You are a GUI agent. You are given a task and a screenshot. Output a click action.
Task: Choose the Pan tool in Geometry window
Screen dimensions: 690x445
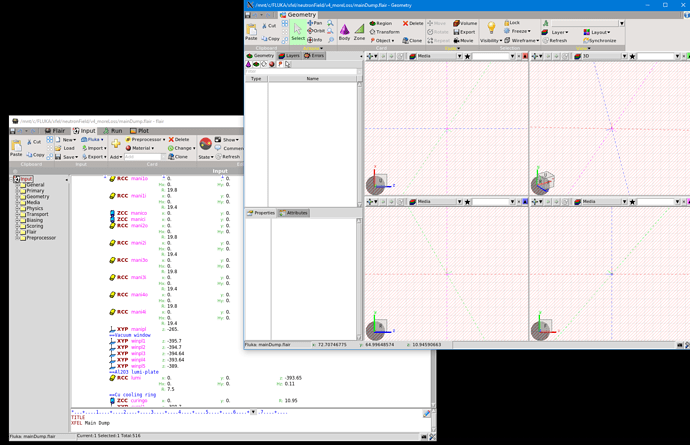pyautogui.click(x=315, y=23)
